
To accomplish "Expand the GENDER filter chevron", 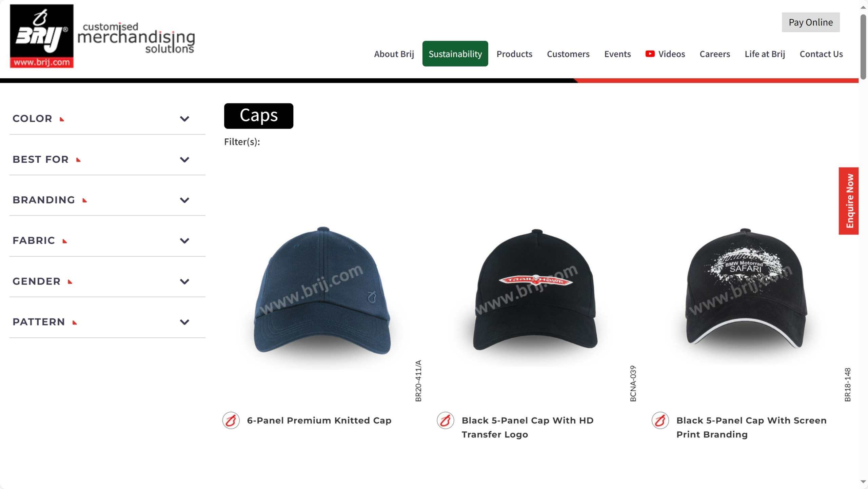I will pos(184,281).
